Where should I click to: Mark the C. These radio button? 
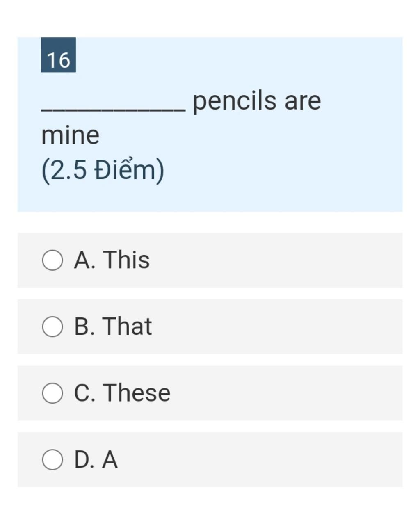coord(52,393)
